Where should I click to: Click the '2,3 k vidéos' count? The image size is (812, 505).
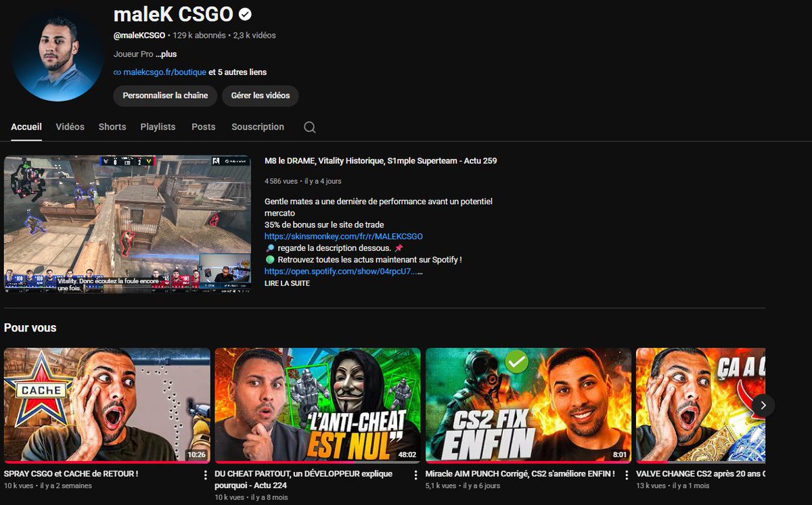point(254,35)
